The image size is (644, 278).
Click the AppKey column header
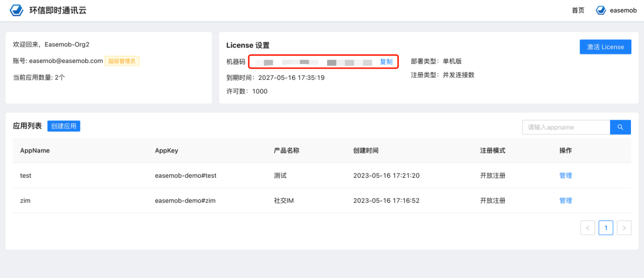166,151
